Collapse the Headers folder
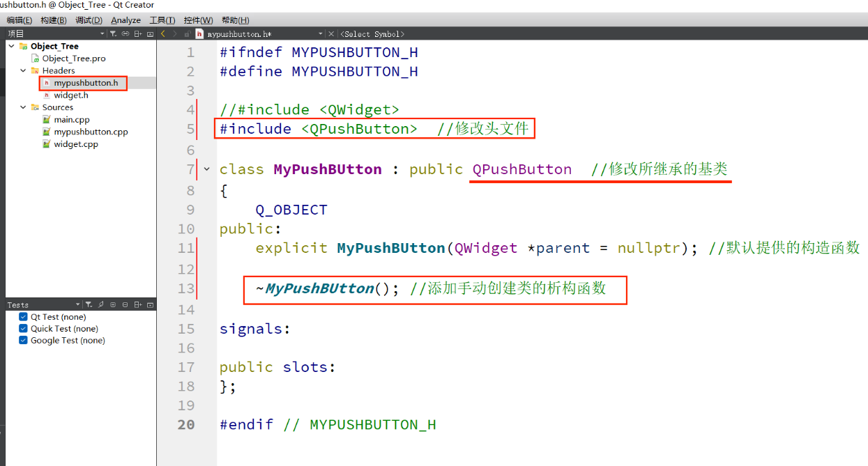This screenshot has height=466, width=868. coord(23,70)
